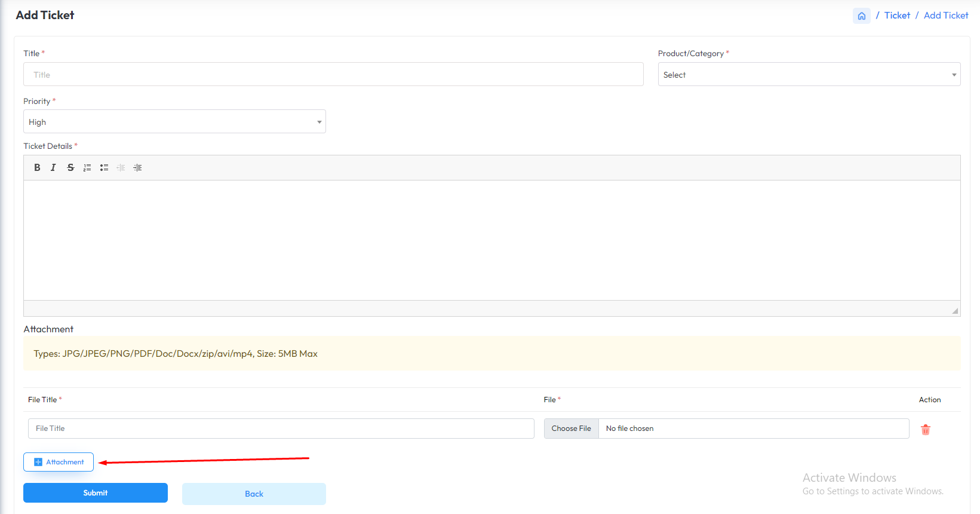Toggle strikethrough text formatting
Viewport: 980px width, 514px height.
[x=70, y=168]
